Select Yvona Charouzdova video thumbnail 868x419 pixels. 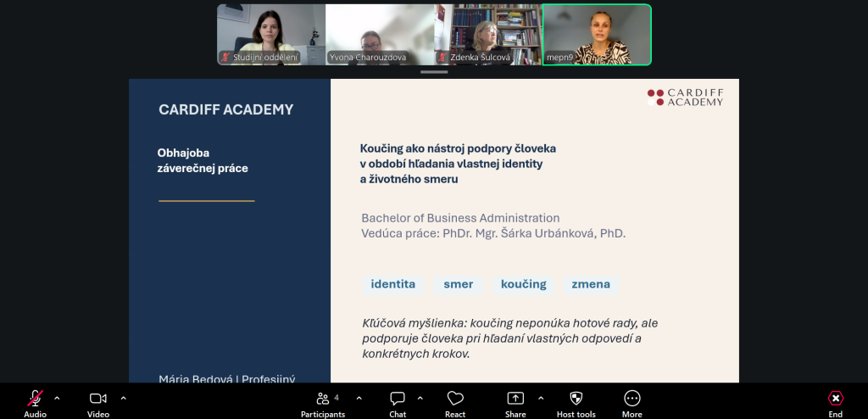pyautogui.click(x=380, y=35)
